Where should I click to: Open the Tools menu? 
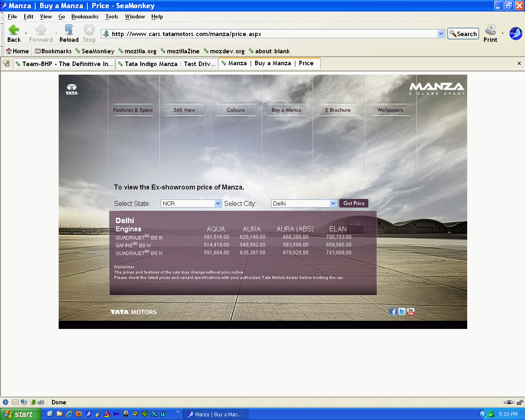point(112,16)
